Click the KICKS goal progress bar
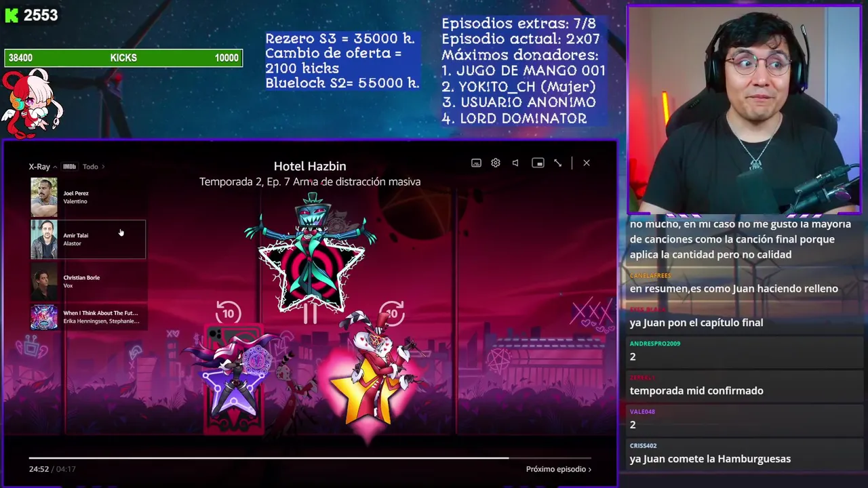 123,58
